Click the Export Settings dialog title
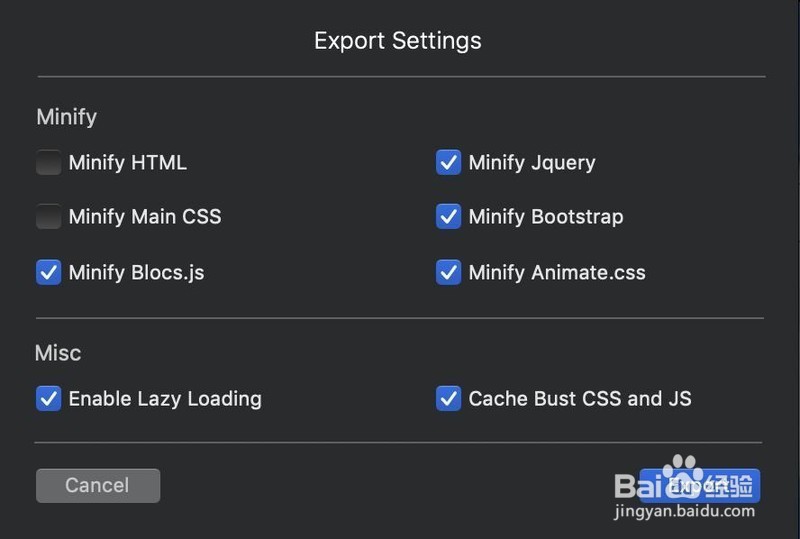800x539 pixels. point(398,41)
